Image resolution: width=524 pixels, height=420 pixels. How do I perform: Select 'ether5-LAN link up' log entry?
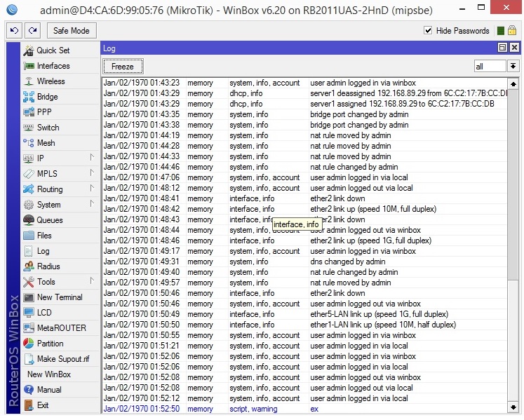tap(304, 314)
